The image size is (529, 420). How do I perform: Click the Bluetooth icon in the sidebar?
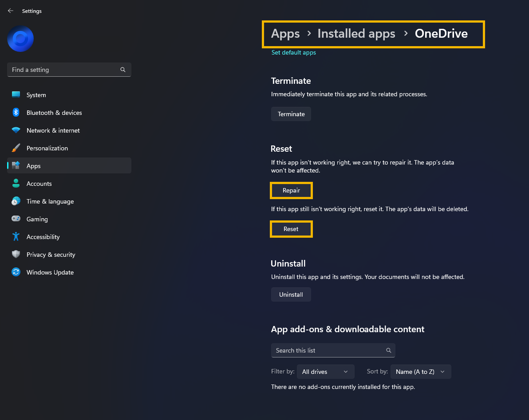coord(16,113)
